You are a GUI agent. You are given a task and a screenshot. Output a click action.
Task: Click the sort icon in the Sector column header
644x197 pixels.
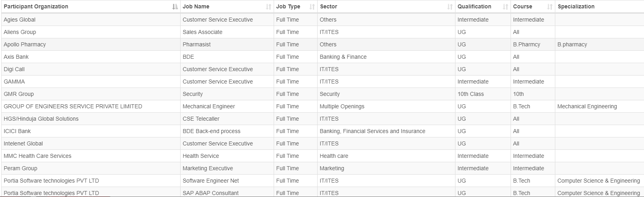pos(450,7)
